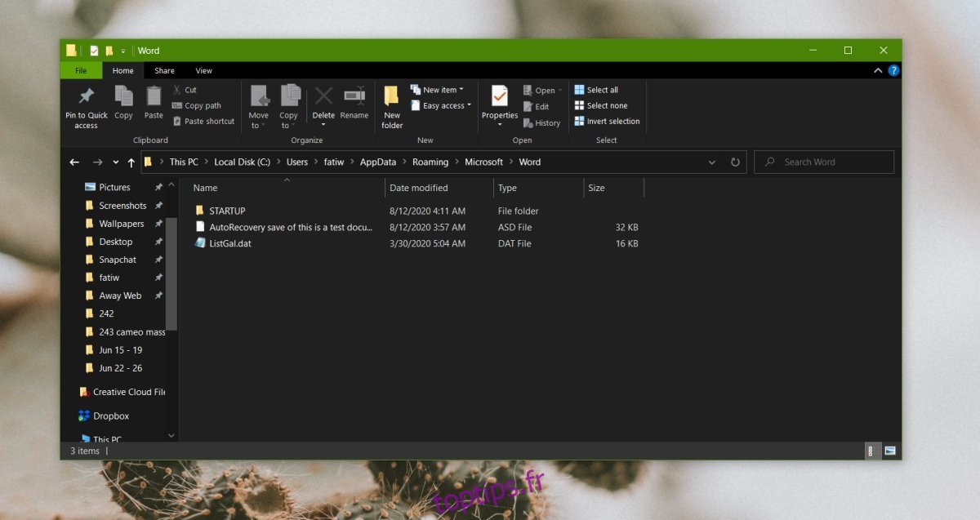Screen dimensions: 980x520
Task: Go back with the back arrow
Action: [x=74, y=162]
